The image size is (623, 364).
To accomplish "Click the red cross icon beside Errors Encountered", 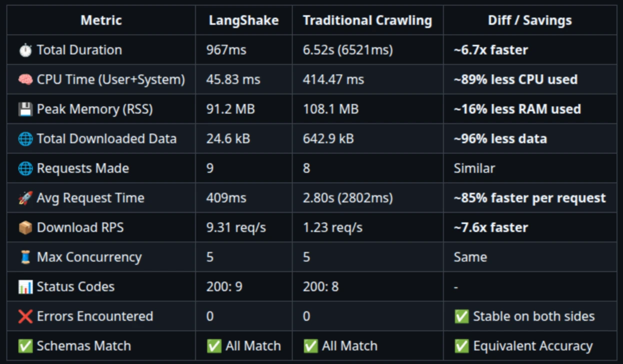I will click(x=25, y=316).
